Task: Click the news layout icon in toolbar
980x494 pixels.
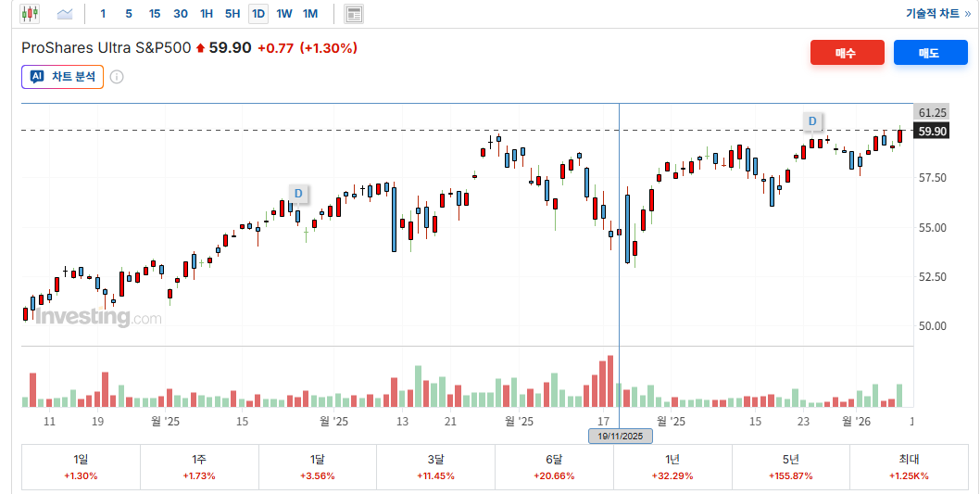Action: (x=354, y=14)
